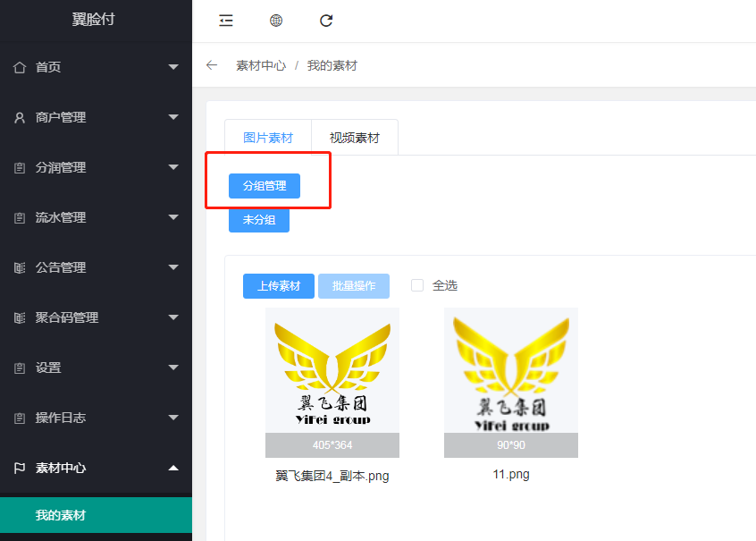The height and width of the screenshot is (541, 756).
Task: Open the 分润管理 sidebar menu
Action: [96, 167]
